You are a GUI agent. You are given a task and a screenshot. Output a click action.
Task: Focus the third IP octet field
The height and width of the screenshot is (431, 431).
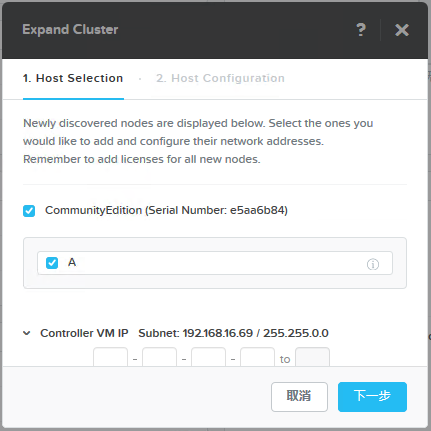[x=208, y=357]
